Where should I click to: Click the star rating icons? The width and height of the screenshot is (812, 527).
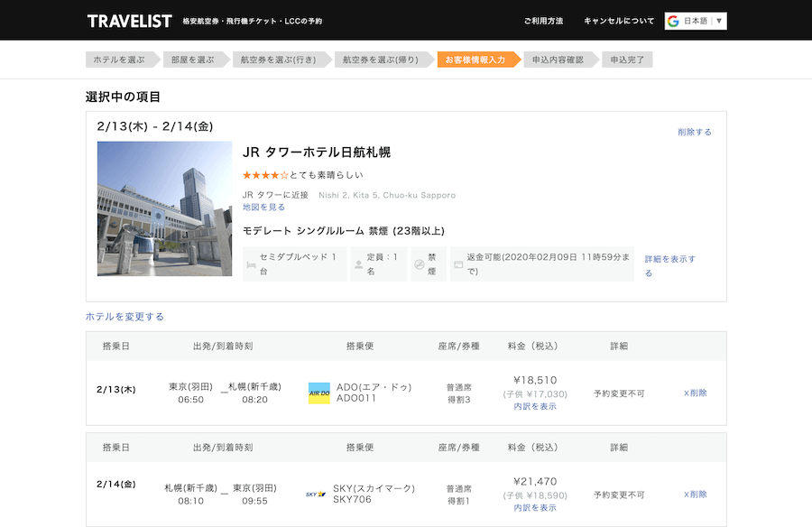point(265,175)
